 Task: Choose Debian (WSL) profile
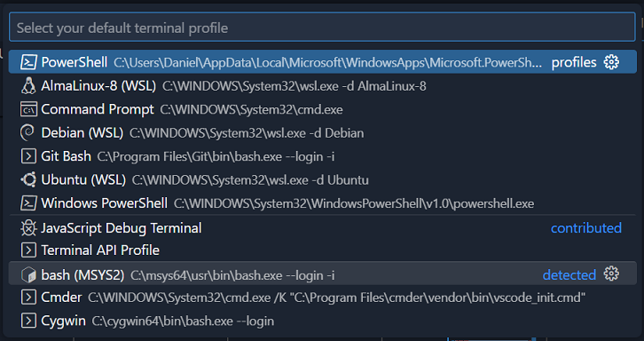[322, 133]
